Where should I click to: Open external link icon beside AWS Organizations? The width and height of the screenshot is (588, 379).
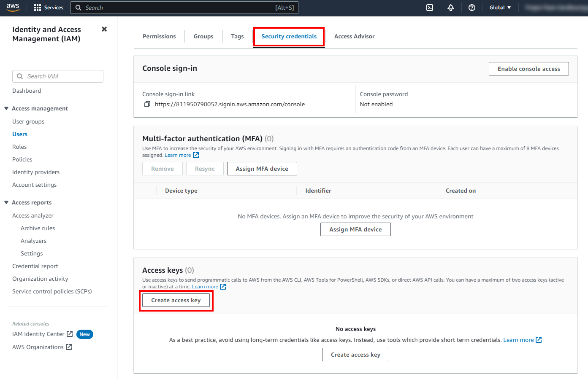point(69,347)
